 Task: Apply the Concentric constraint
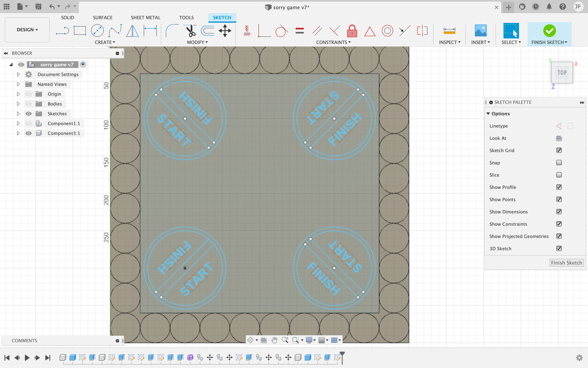point(387,31)
